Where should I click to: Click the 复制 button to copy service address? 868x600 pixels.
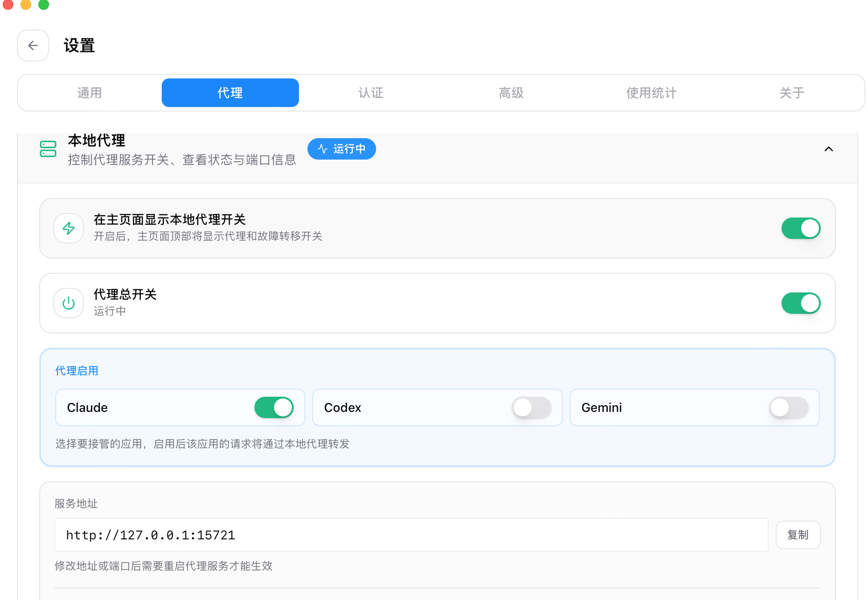coord(798,534)
